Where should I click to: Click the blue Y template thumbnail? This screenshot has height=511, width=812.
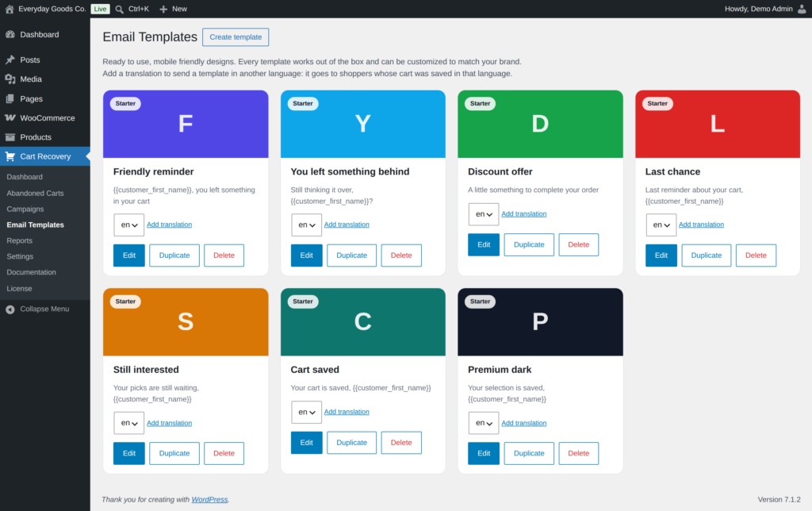(363, 124)
